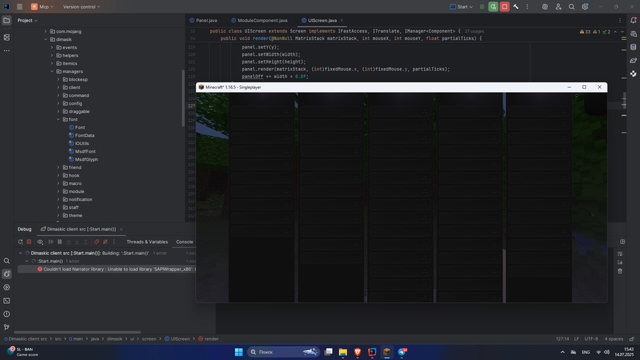Pause program in Debug toolbar
This screenshot has width=640, height=360.
pyautogui.click(x=60, y=242)
